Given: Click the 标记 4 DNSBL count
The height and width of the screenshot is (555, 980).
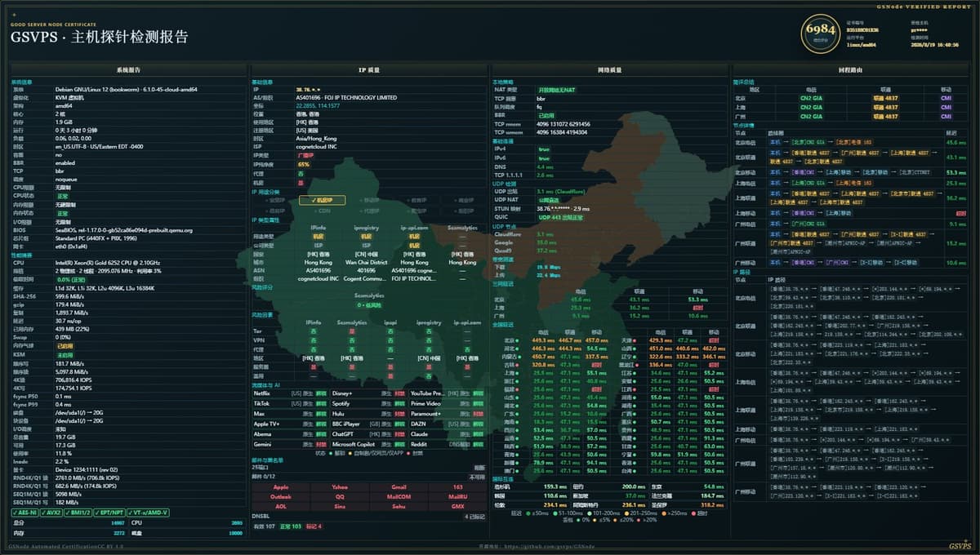Looking at the screenshot, I should 314,526.
